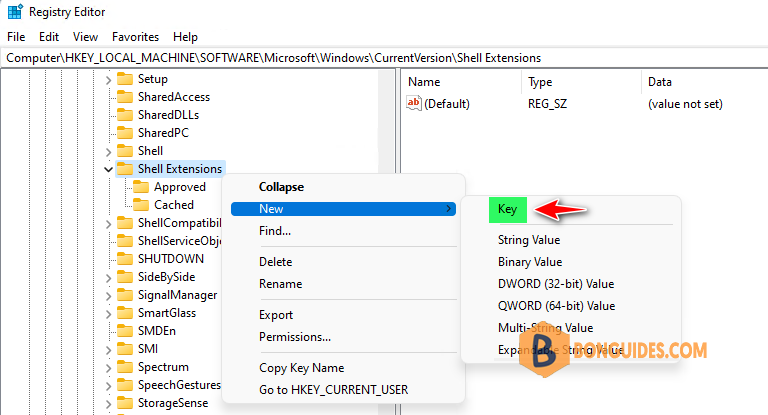Open the Edit menu

(x=49, y=37)
